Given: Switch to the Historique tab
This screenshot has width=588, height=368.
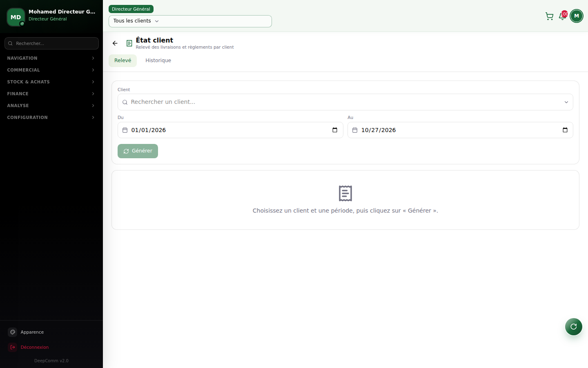Looking at the screenshot, I should (x=158, y=61).
